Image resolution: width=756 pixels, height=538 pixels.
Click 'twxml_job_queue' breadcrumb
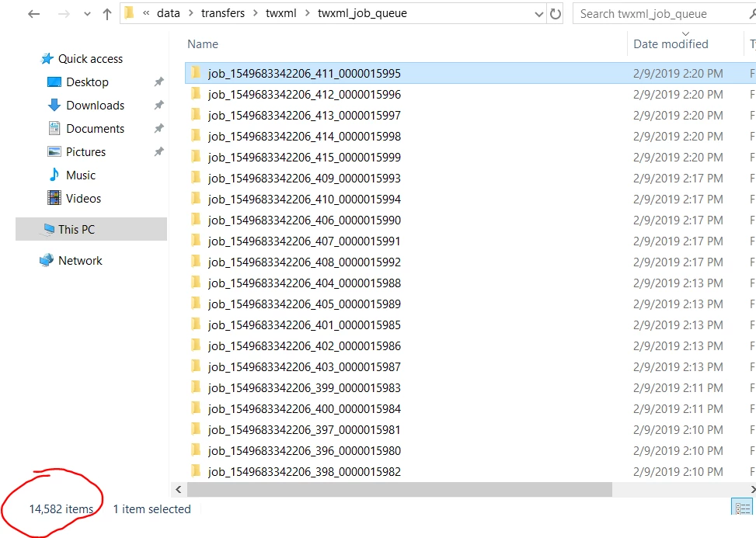362,13
